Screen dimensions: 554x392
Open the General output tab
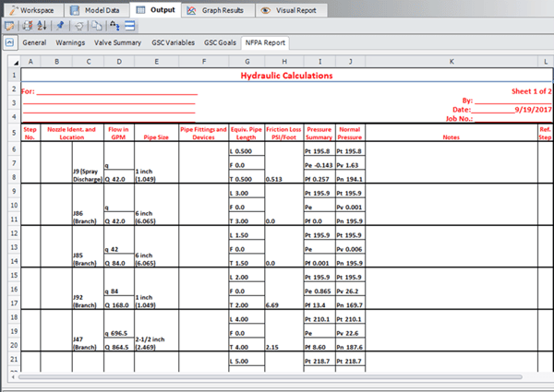point(34,42)
